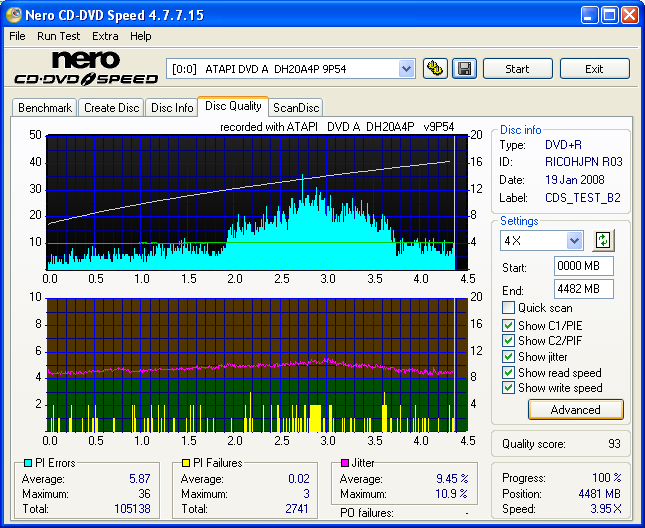Click the Start position field 0000 MB
The image size is (645, 528).
[584, 266]
